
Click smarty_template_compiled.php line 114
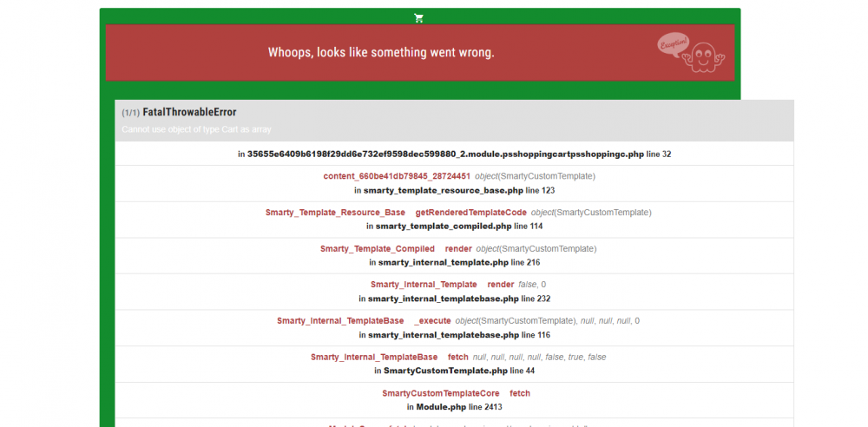click(455, 227)
